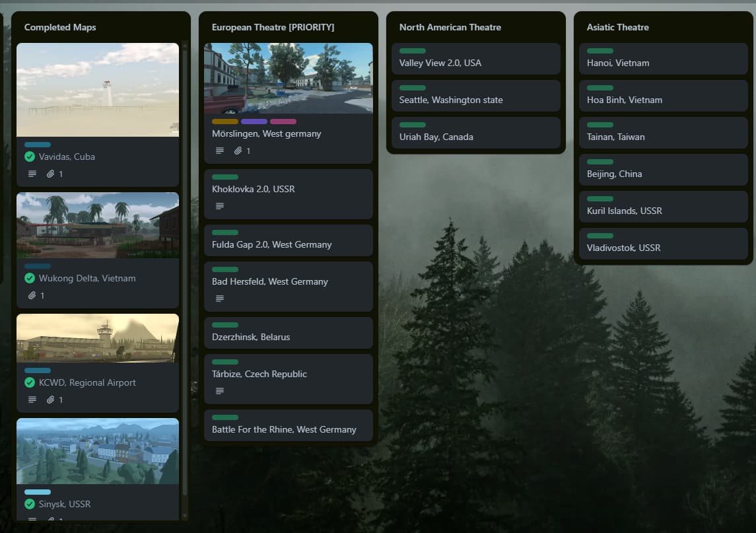
Task: Click the description icon on Tárbize, Czech Republic
Action: (220, 391)
